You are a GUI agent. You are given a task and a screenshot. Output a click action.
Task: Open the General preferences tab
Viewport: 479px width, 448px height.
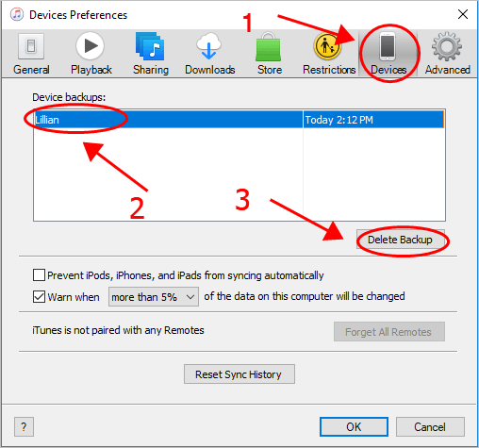[31, 54]
